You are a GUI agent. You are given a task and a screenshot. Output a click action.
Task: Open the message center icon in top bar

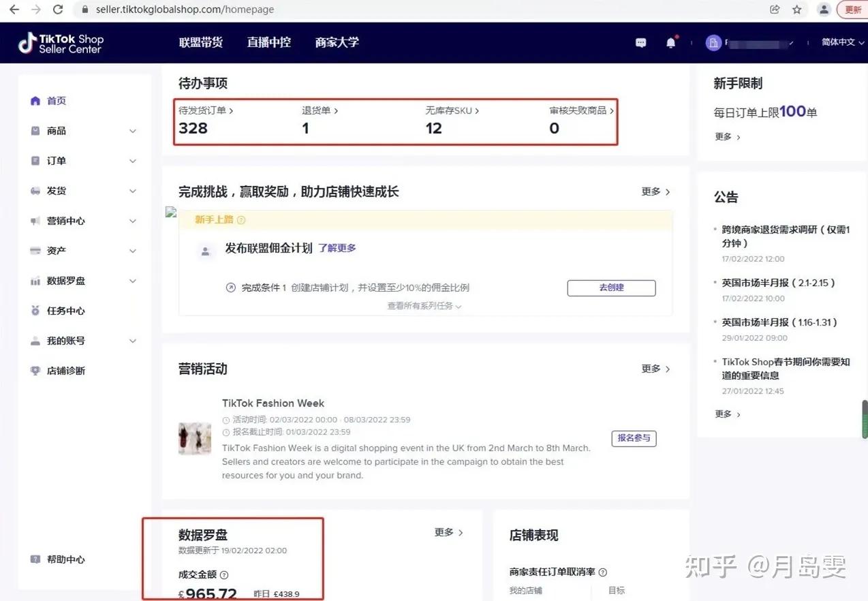[640, 42]
